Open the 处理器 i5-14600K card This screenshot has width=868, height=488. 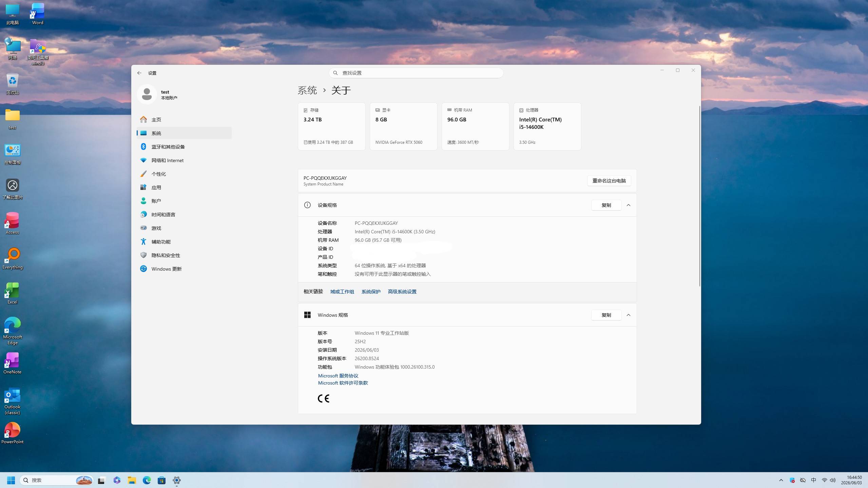(547, 126)
